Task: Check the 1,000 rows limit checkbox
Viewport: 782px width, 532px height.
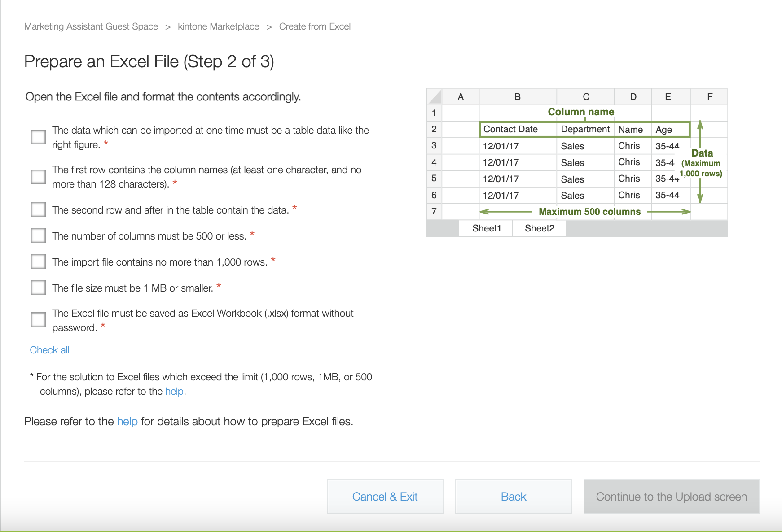Action: coord(38,261)
